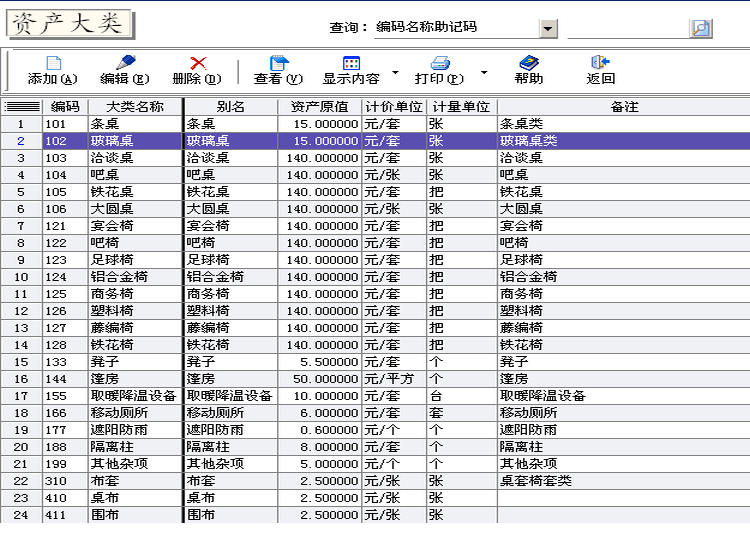Click the 返回 return icon
This screenshot has height=542, width=750.
(x=600, y=62)
